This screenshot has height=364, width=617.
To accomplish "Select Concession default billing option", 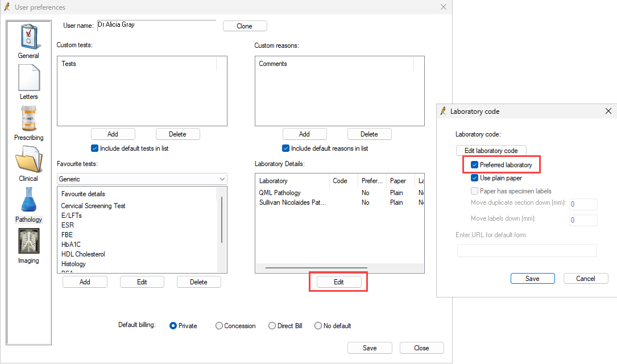I will [219, 326].
